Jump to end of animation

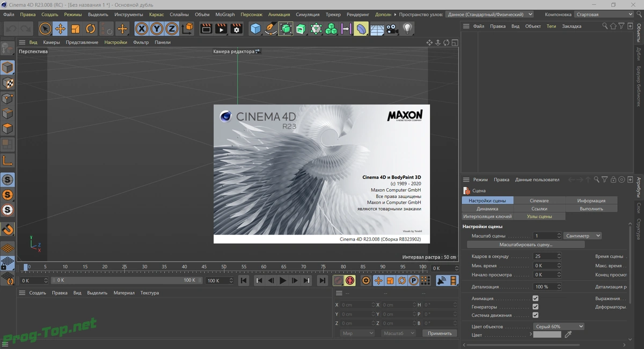click(322, 280)
